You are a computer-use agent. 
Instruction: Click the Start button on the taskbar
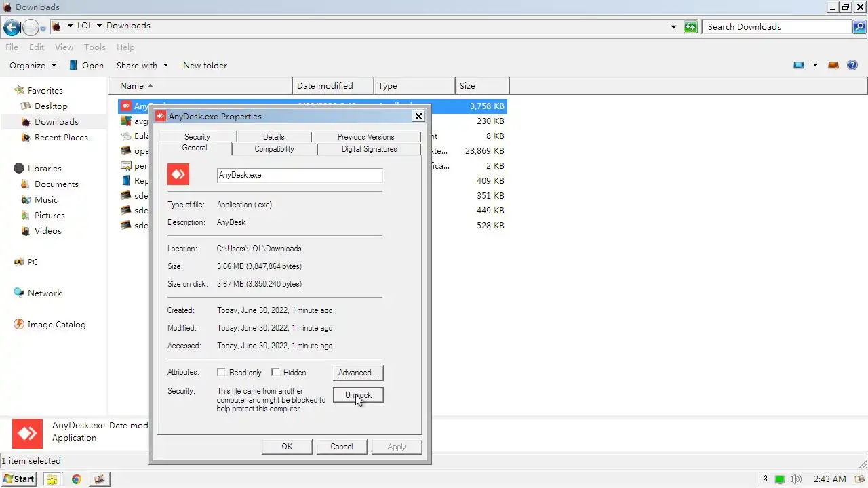point(19,479)
